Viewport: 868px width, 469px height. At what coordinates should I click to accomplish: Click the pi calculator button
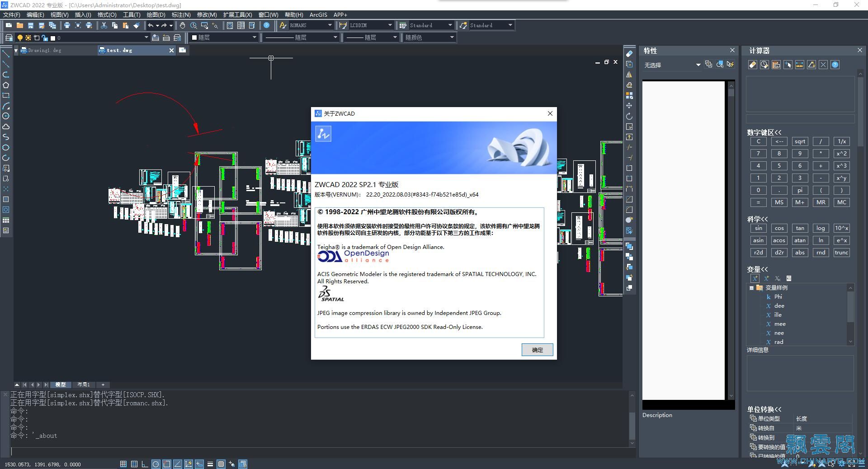(800, 190)
